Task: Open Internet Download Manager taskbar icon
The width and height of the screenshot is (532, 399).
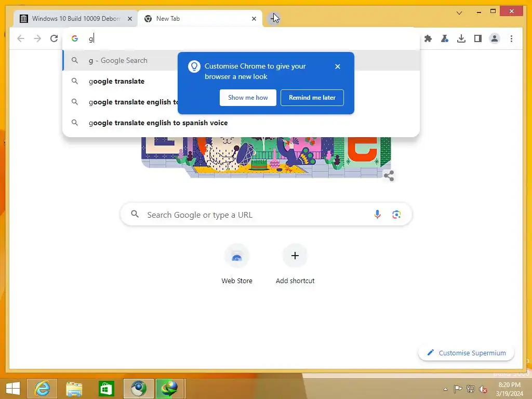Action: 170,389
